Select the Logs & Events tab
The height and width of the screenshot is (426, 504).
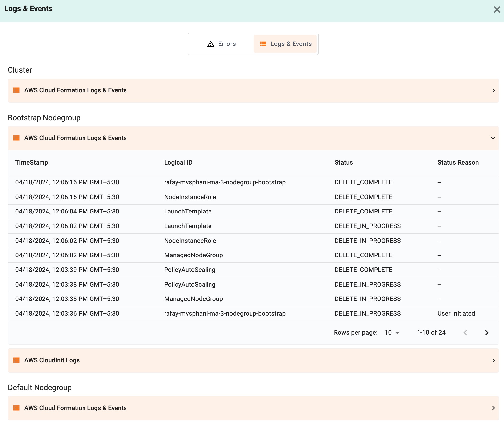click(285, 44)
